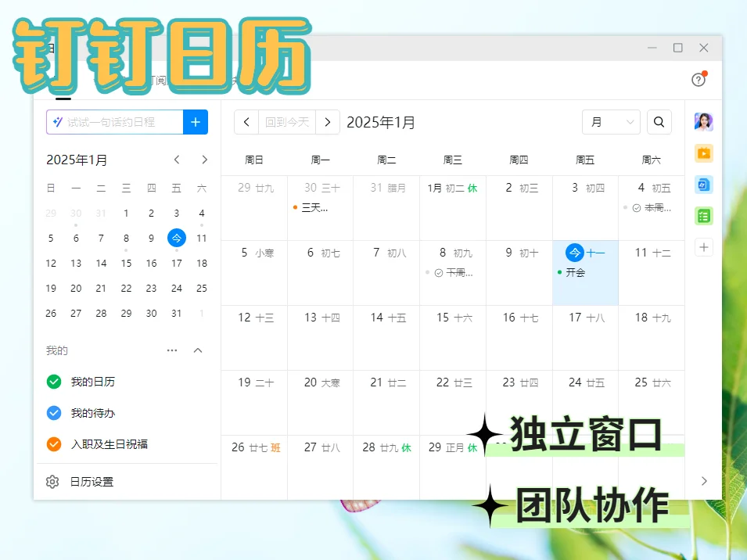This screenshot has height=560, width=747.
Task: Click the search magnifier icon
Action: 659,122
